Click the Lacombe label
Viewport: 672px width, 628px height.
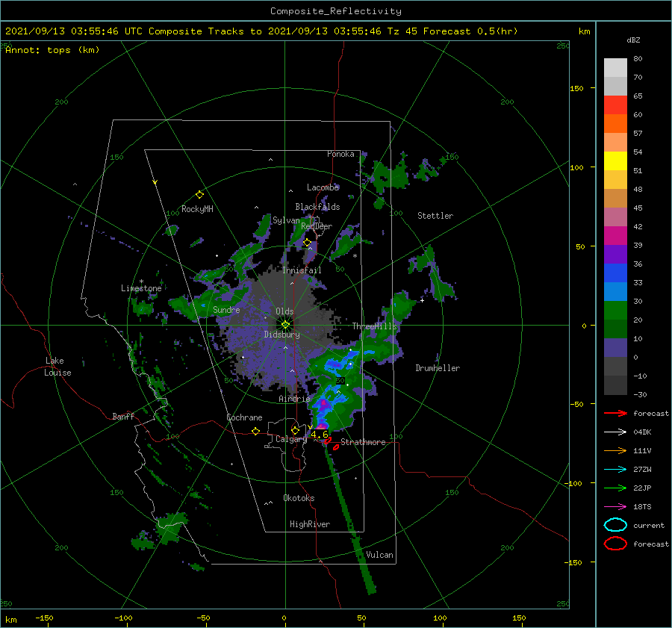click(x=323, y=187)
